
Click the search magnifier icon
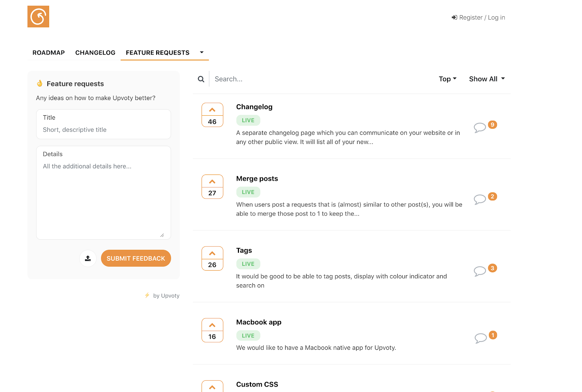pos(201,79)
